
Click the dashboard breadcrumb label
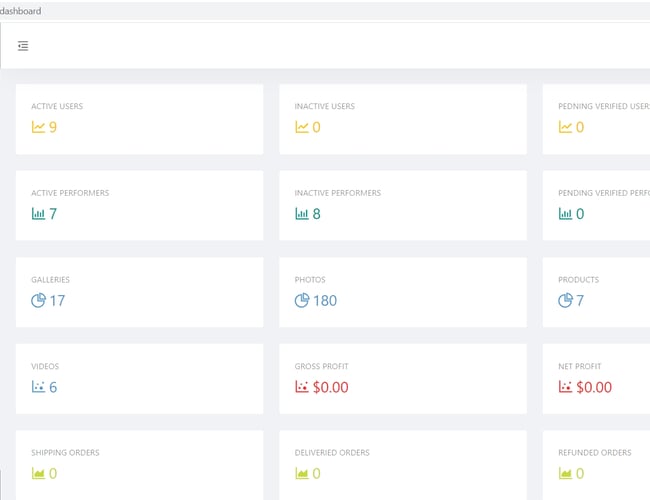[x=21, y=11]
